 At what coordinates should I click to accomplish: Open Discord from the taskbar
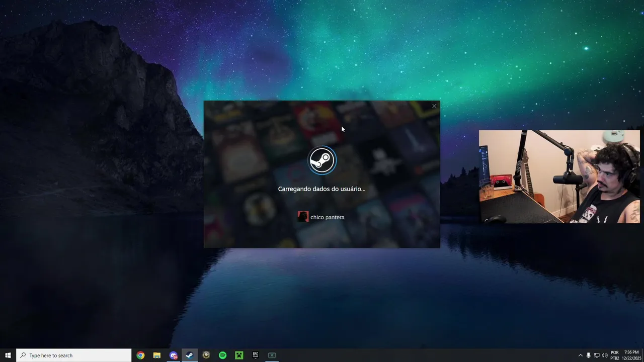coord(174,355)
